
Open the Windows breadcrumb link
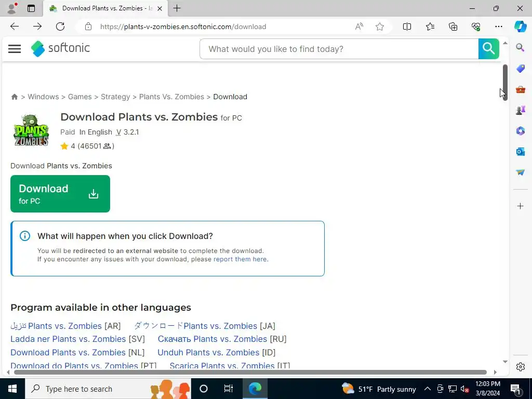[x=43, y=97]
